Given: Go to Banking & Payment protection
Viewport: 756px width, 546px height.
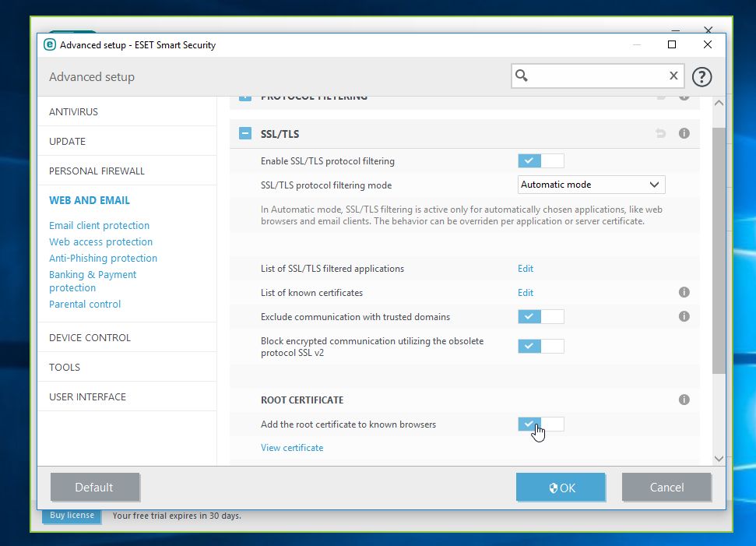Looking at the screenshot, I should tap(93, 280).
